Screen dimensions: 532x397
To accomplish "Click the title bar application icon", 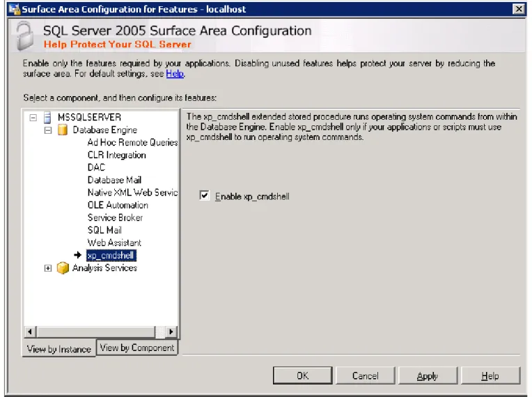I will [14, 9].
